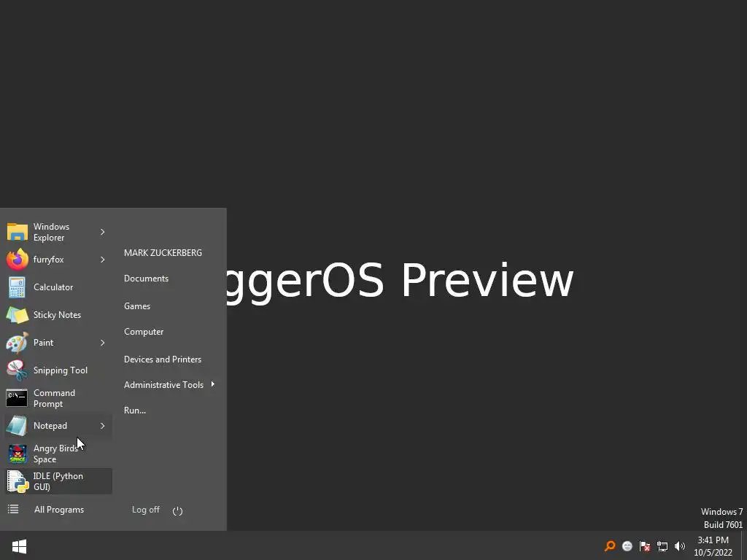
Task: Open MARK ZUCKERBERG user folder
Action: (x=163, y=253)
